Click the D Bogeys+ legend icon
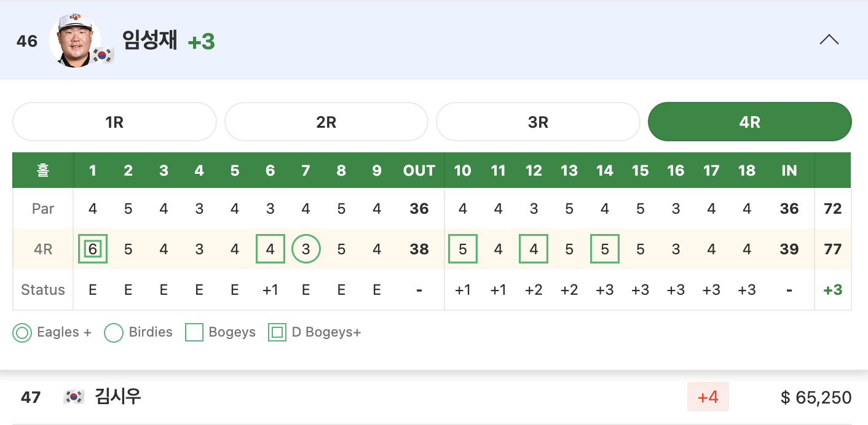The width and height of the screenshot is (868, 425). click(x=277, y=332)
